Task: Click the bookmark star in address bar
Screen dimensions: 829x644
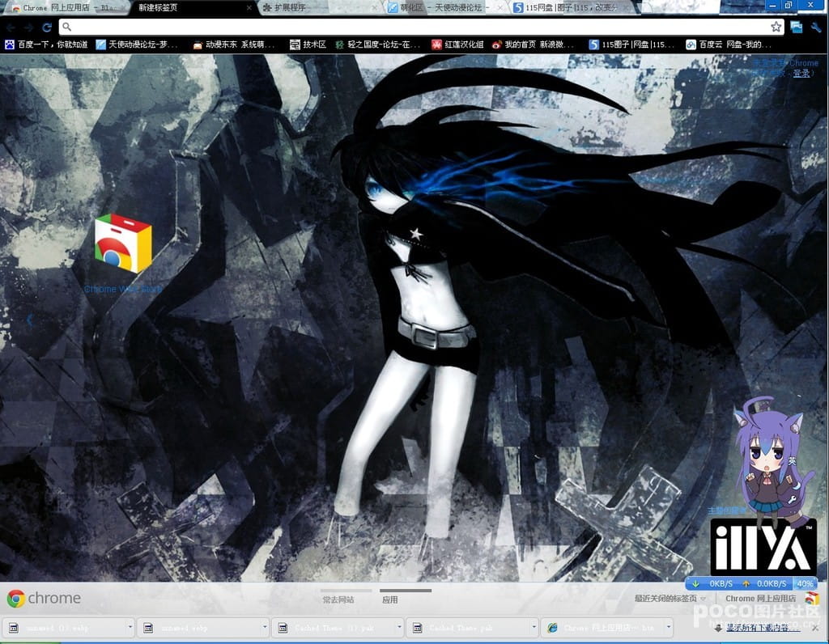Action: (x=776, y=27)
